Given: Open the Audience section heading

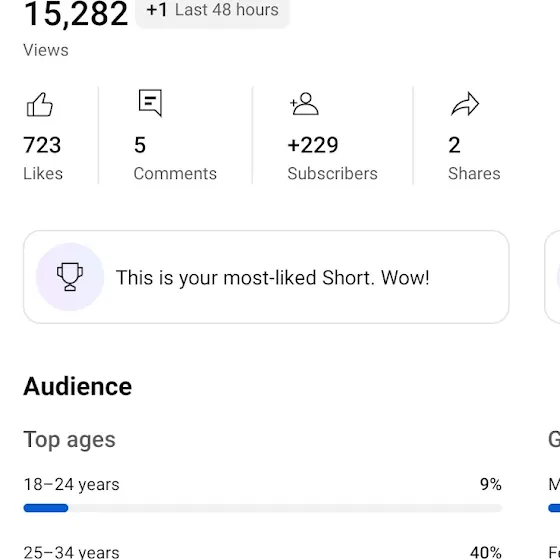Looking at the screenshot, I should click(x=78, y=386).
